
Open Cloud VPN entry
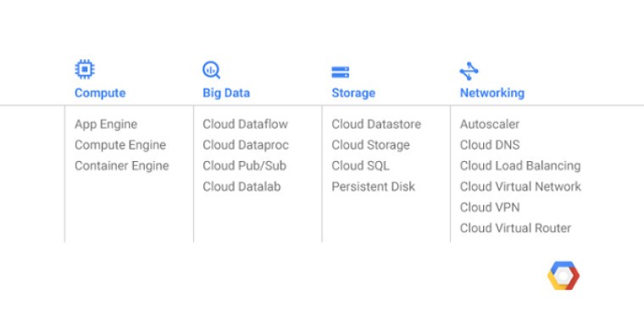[490, 208]
